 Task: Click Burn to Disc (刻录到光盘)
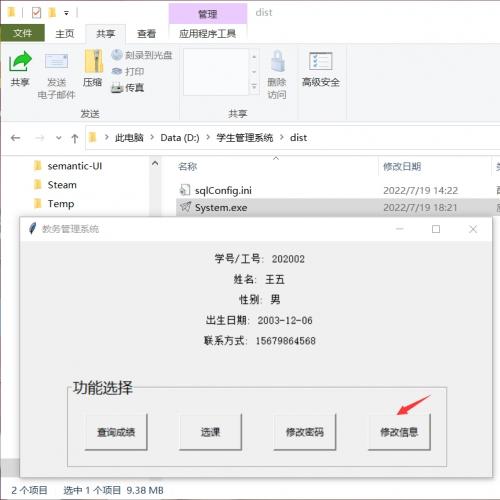click(x=142, y=55)
